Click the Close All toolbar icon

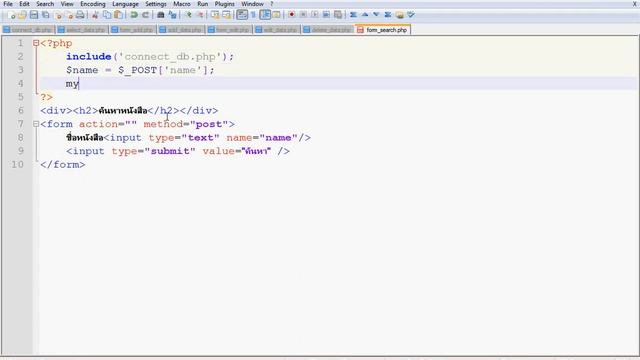[x=69, y=15]
